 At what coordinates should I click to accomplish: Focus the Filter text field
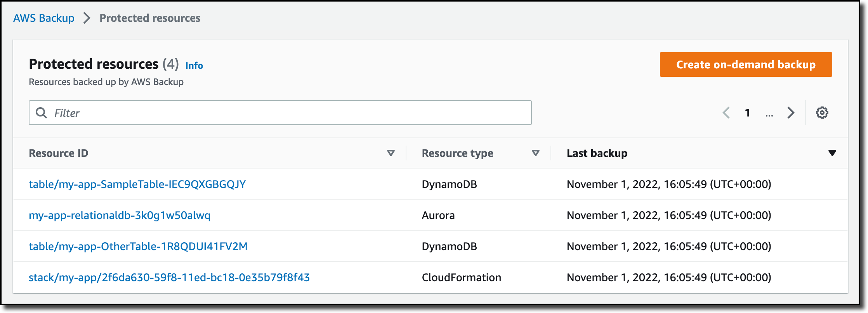point(287,113)
